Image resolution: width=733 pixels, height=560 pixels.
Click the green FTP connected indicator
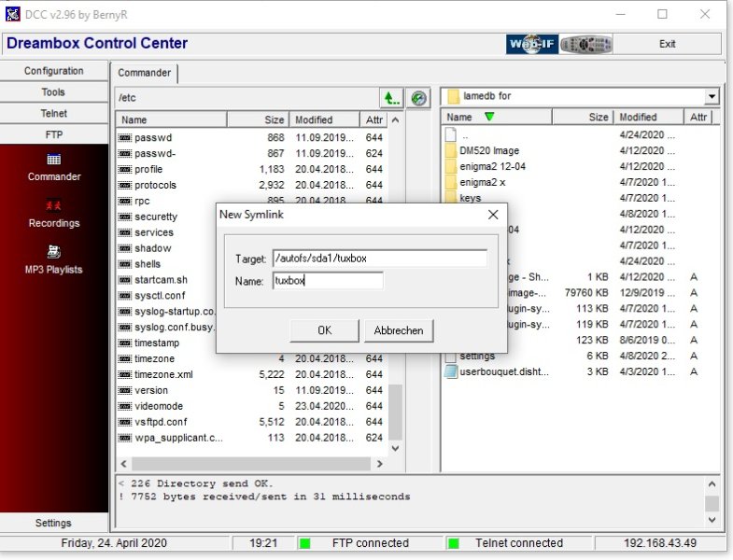click(304, 543)
